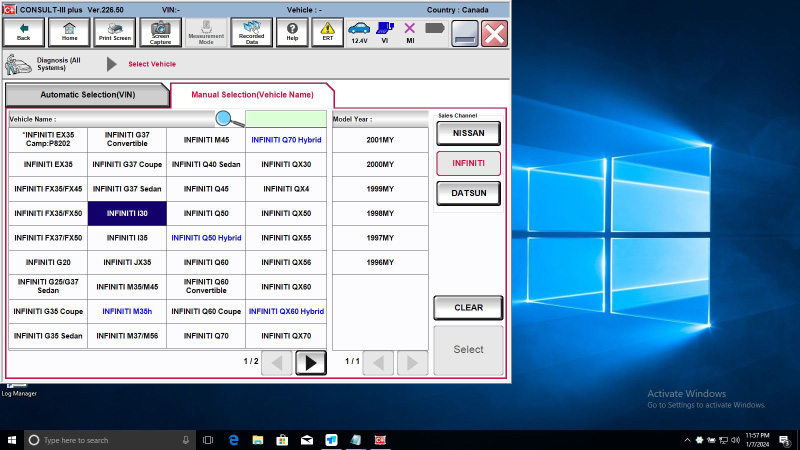Select INFINITI JX35 vehicle
Image resolution: width=800 pixels, height=450 pixels.
(x=127, y=262)
